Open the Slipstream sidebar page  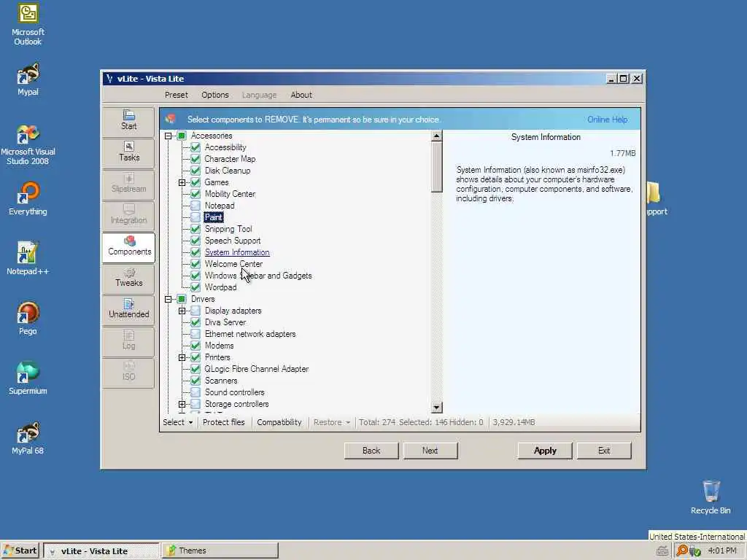pos(128,183)
